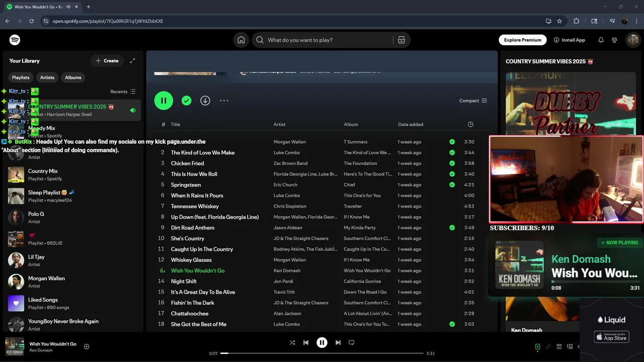Expand Your Library with the arrows icon
Viewport: 644px width, 362px height.
pos(132,61)
